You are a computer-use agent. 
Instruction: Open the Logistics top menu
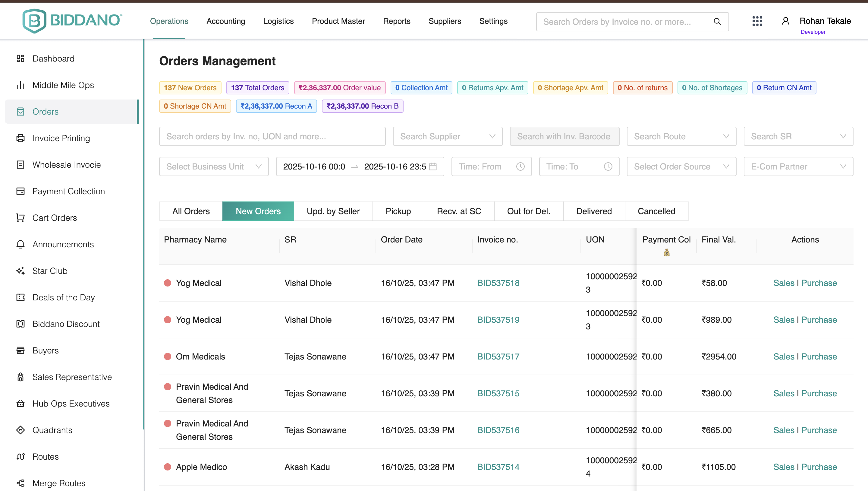pos(278,21)
